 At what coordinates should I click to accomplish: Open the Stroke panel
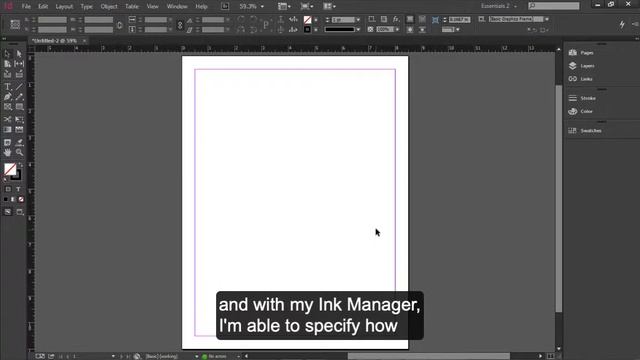coord(588,98)
